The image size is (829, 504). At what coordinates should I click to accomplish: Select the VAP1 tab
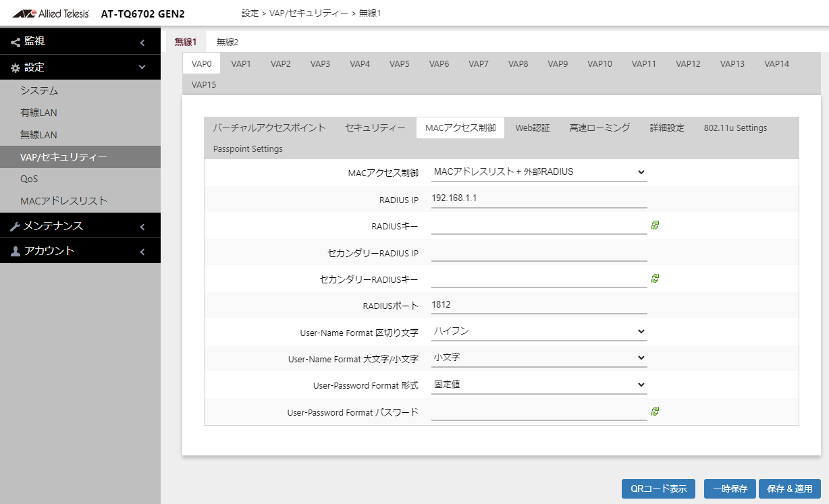(241, 64)
